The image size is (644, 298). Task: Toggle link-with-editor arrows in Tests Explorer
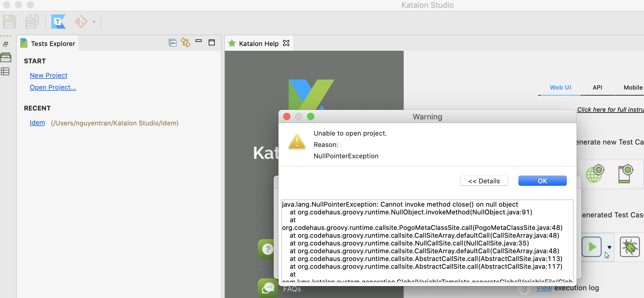(x=185, y=42)
